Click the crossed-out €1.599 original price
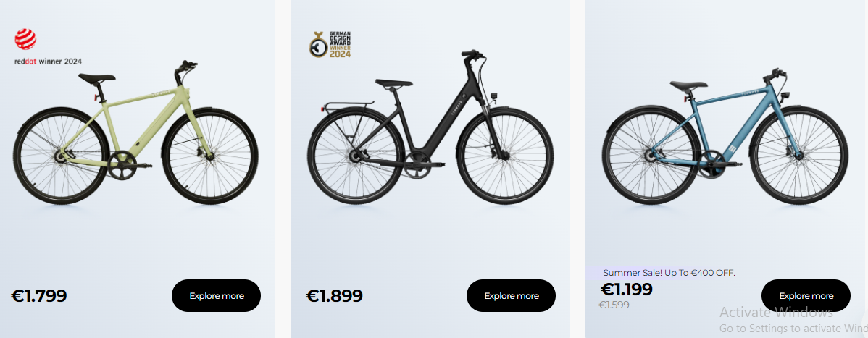Viewport: 868px width, 338px height. pos(614,305)
